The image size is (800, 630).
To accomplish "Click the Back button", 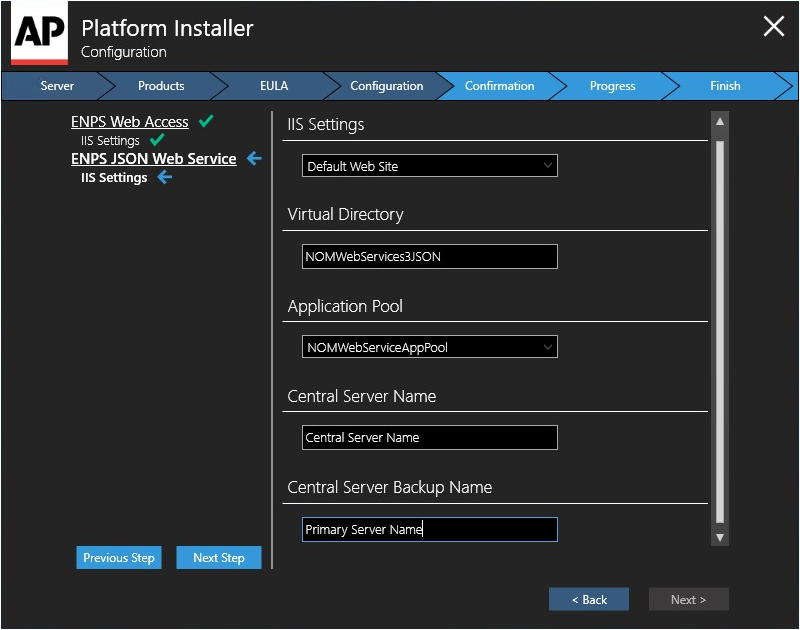I will pos(589,599).
